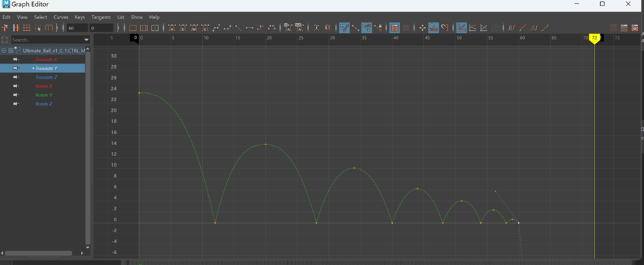The height and width of the screenshot is (265, 644).
Task: Apply the tangent icon marked C
Action: 205,28
